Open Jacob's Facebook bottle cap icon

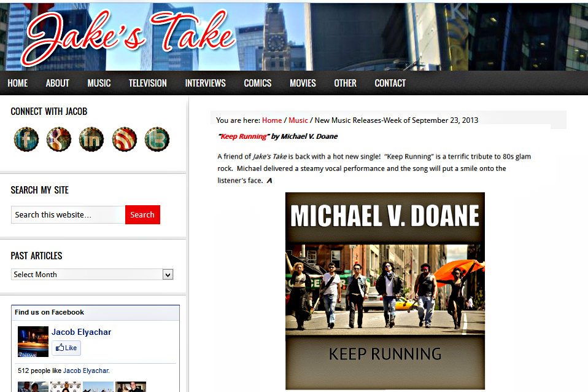26,139
